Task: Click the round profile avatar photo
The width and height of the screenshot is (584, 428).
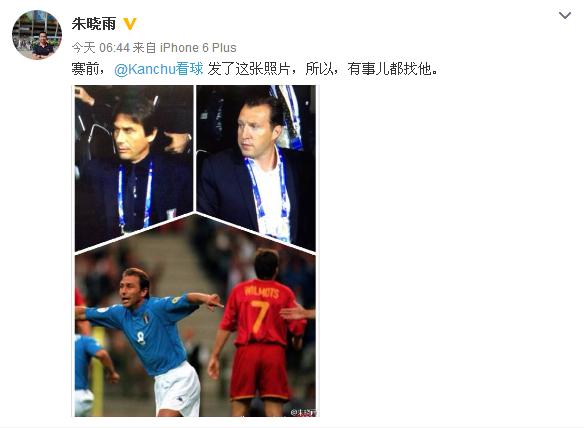Action: click(x=37, y=35)
